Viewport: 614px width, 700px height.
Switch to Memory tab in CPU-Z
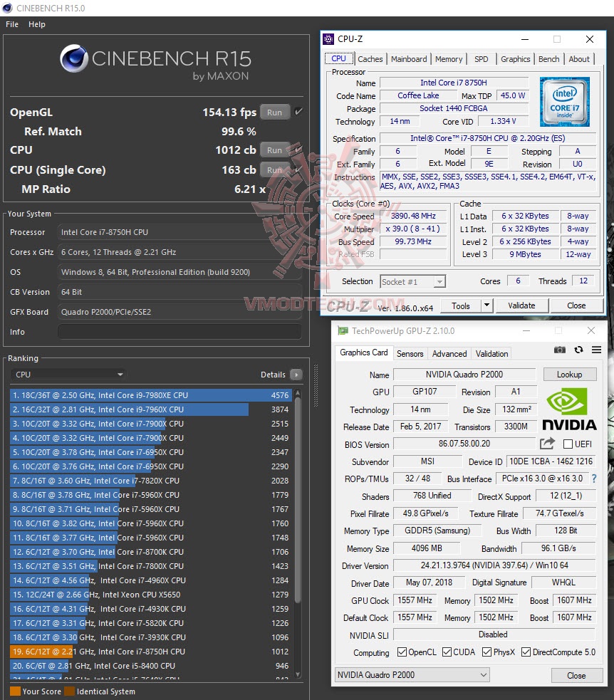click(449, 59)
